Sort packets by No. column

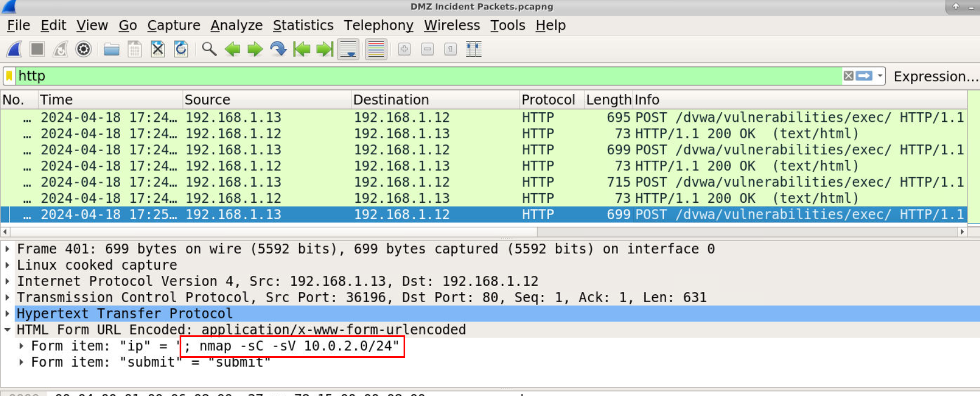click(x=19, y=100)
